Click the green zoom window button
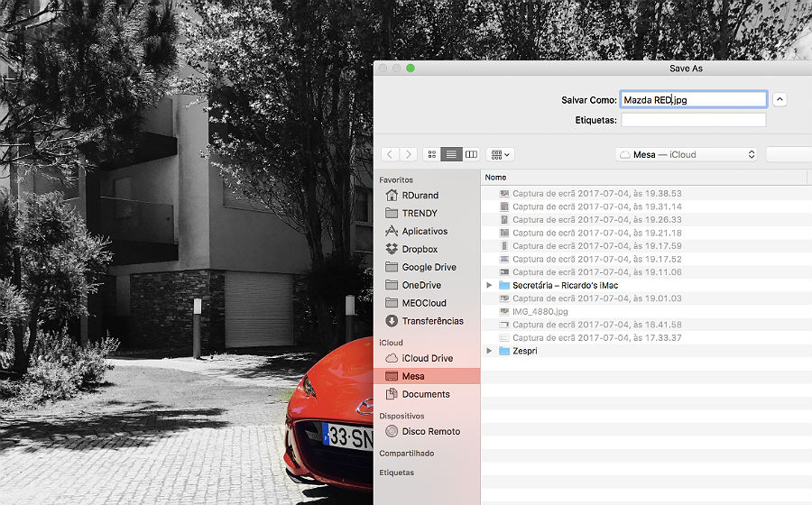Screen dimensions: 812x505 [411, 69]
